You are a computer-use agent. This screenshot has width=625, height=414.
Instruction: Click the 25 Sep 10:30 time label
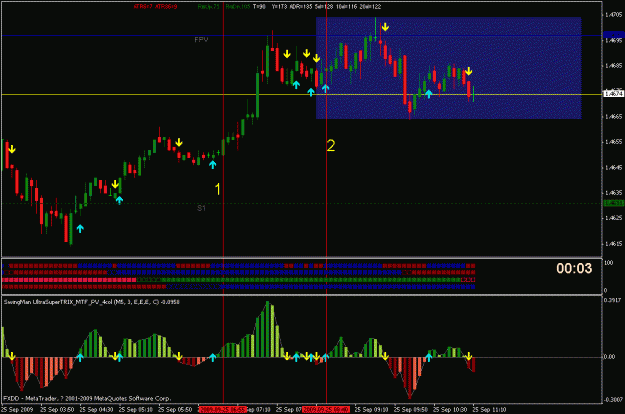(450, 409)
